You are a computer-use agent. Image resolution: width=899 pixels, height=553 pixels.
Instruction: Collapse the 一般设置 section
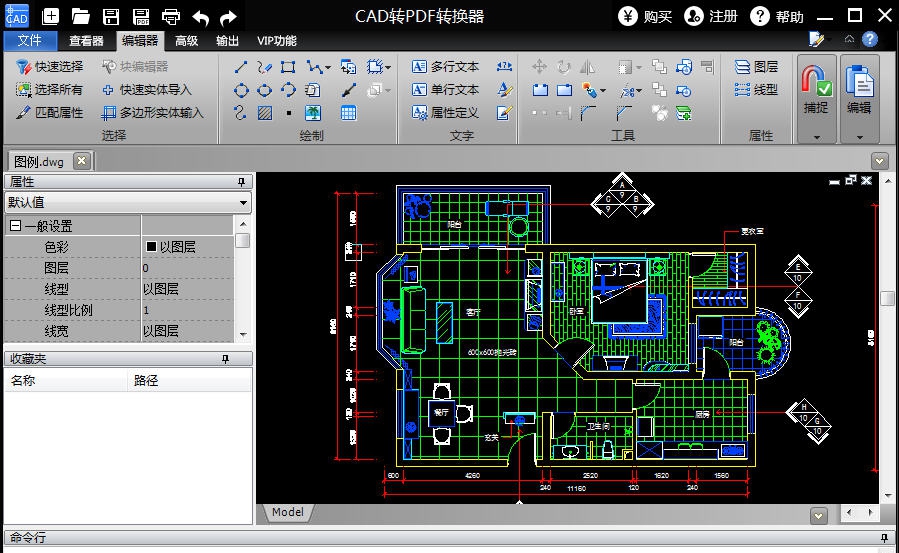15,227
